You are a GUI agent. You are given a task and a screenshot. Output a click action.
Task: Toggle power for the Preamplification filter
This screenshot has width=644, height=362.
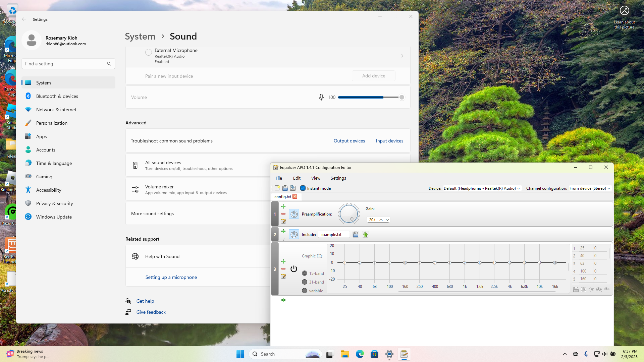294,214
